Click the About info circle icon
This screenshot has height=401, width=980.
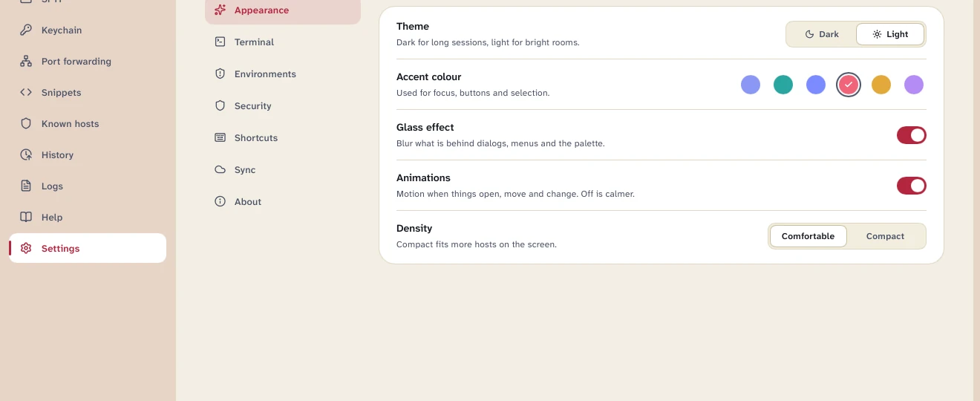coord(220,202)
